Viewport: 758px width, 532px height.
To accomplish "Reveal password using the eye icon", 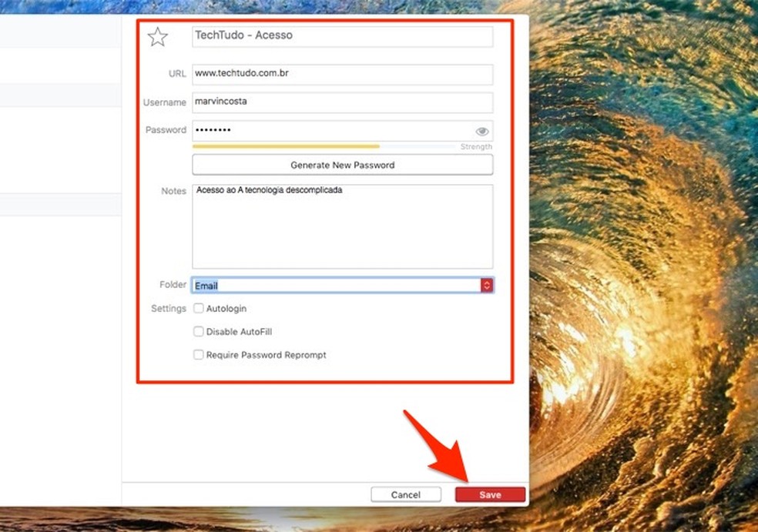I will tap(482, 132).
